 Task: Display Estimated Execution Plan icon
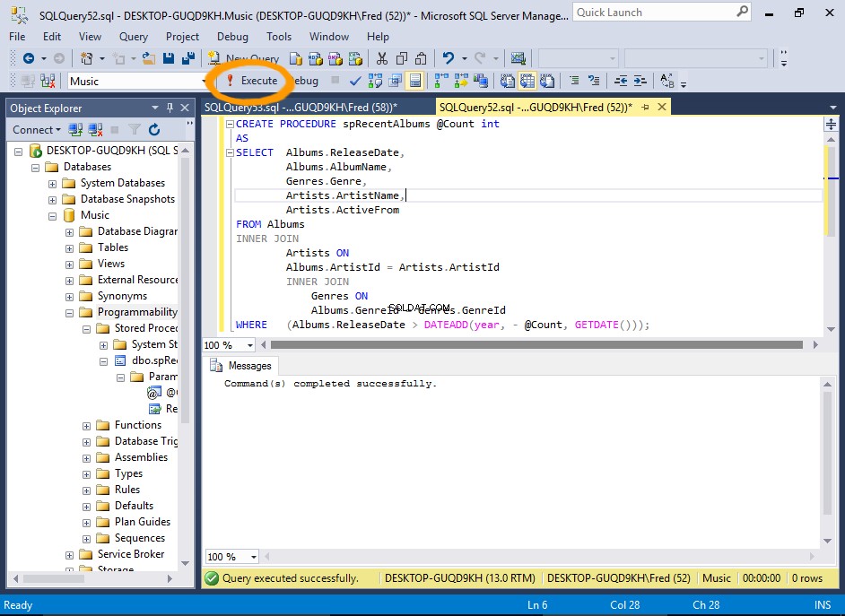click(x=375, y=82)
